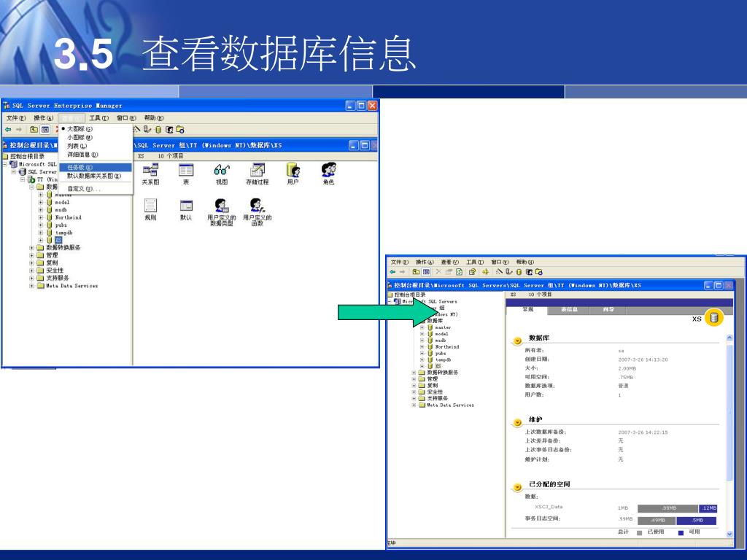
Task: Open the 角色 (Roles) icon
Action: [329, 174]
